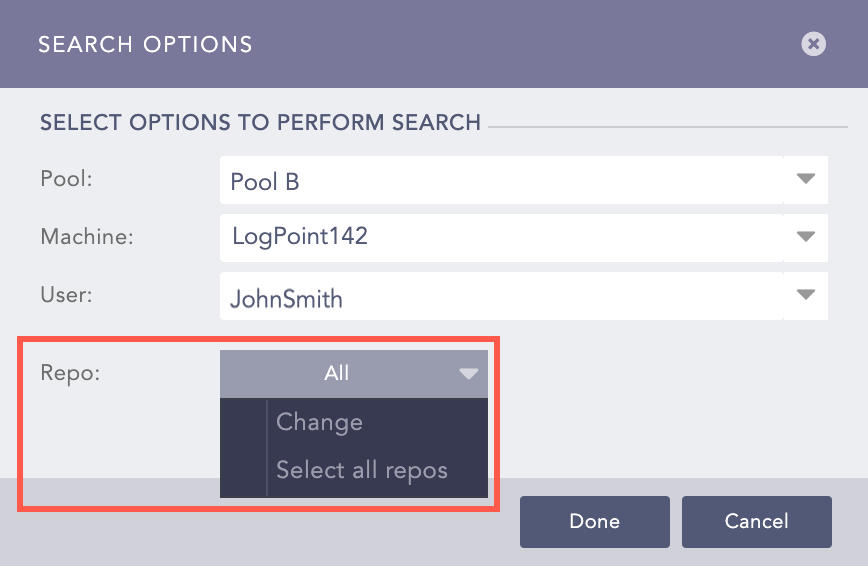Click the 'User:' label
The width and height of the screenshot is (868, 566).
pyautogui.click(x=65, y=297)
